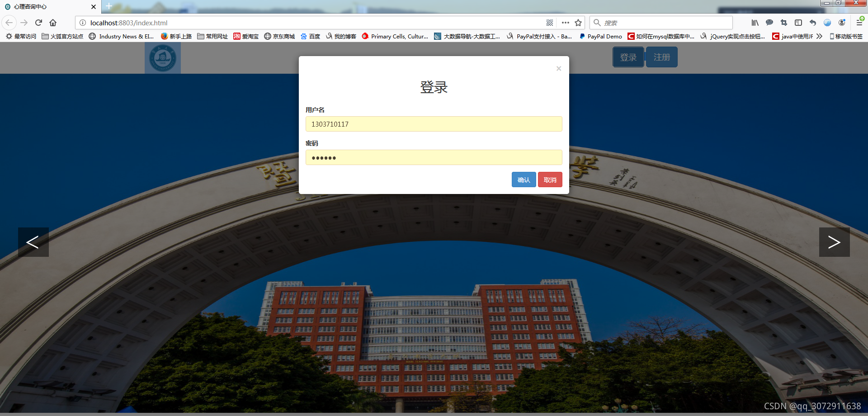Open the PayPal支付接入 bookmark
Image resolution: width=868 pixels, height=416 pixels.
539,36
